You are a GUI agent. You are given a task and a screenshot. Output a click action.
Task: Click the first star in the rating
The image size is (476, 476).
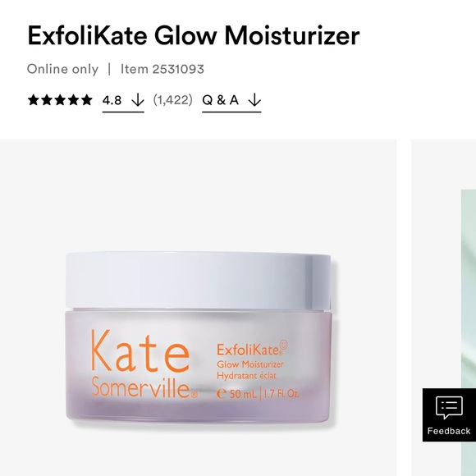(x=33, y=100)
